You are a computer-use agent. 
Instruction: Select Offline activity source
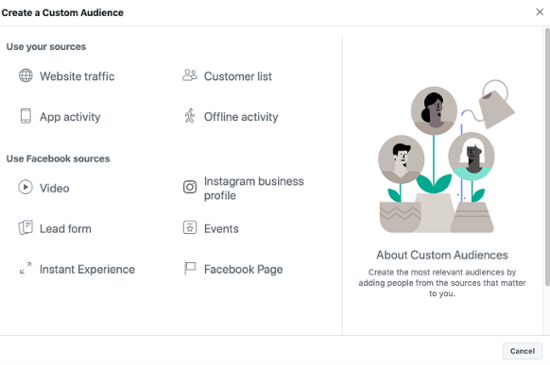[x=241, y=117]
